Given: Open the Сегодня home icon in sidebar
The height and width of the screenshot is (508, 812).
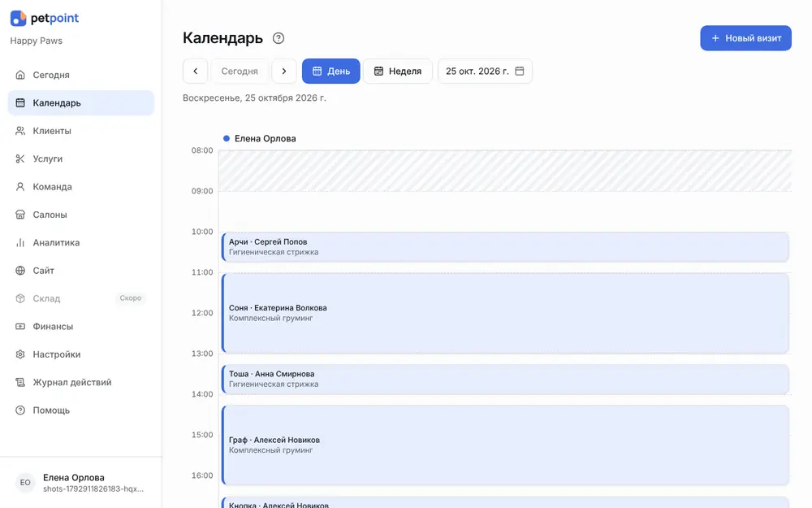Looking at the screenshot, I should [20, 75].
